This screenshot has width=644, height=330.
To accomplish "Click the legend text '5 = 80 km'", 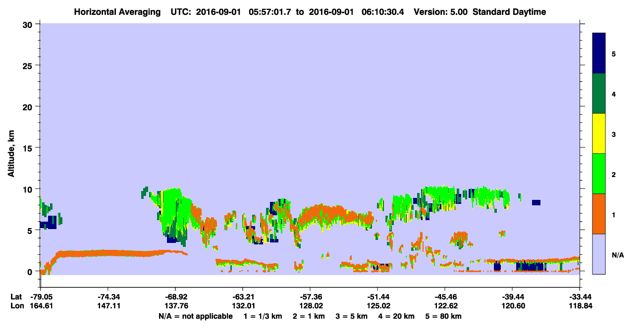I will 443,316.
